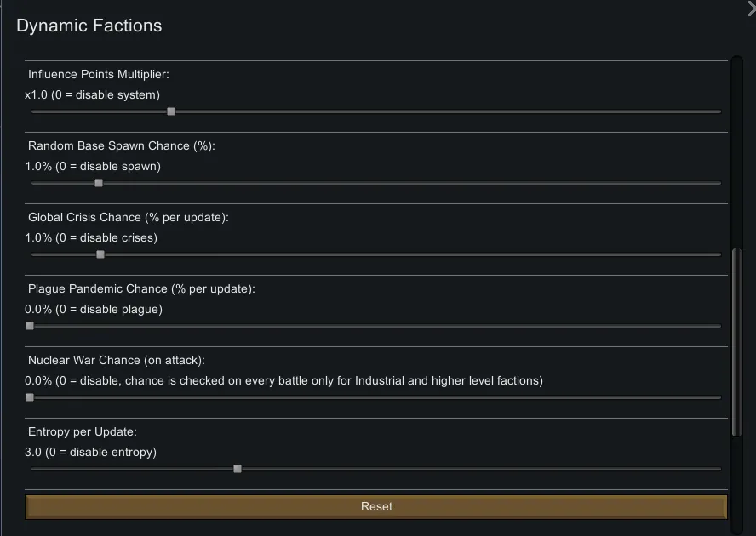The image size is (756, 536).
Task: Click the Random Base Spawn Chance slider handle
Action: pos(99,183)
